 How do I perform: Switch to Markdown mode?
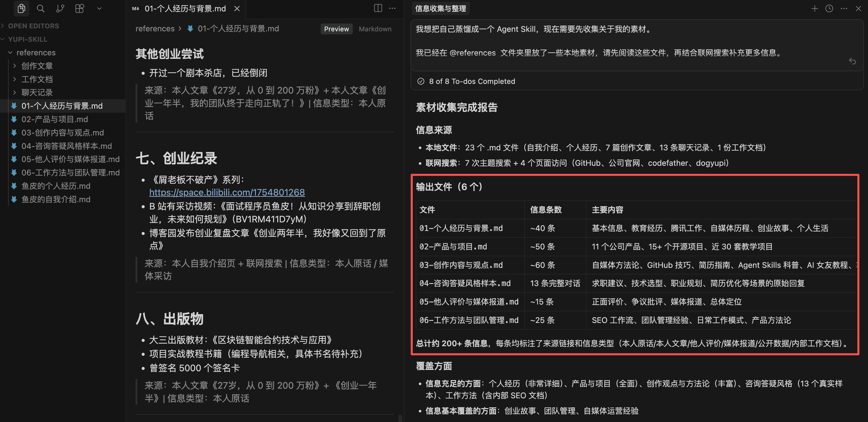pyautogui.click(x=375, y=29)
